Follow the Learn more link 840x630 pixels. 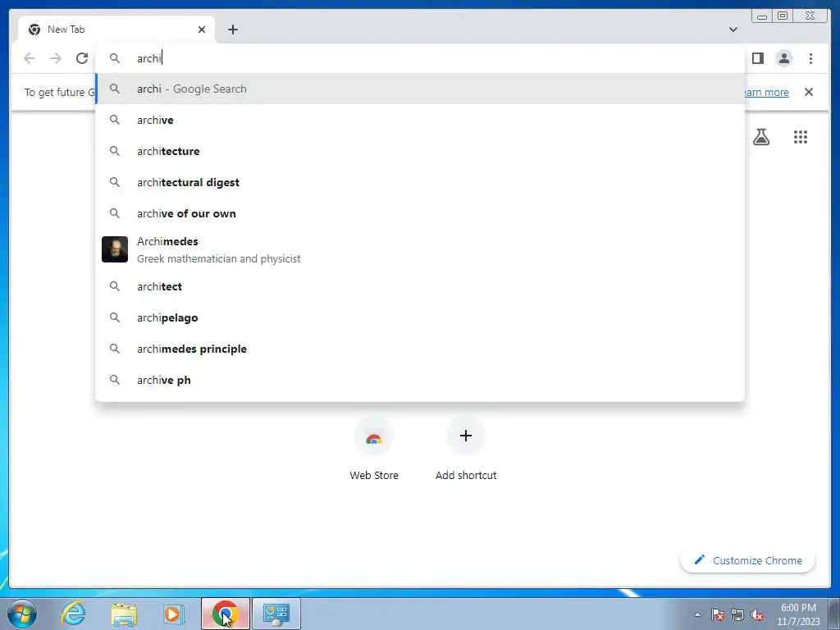tap(766, 92)
